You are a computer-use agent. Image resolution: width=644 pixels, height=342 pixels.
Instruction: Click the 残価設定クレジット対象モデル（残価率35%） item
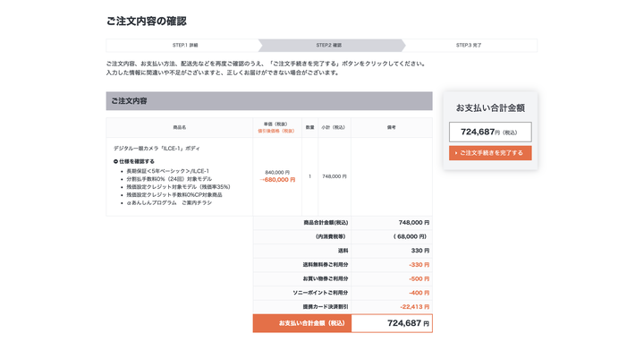178,186
